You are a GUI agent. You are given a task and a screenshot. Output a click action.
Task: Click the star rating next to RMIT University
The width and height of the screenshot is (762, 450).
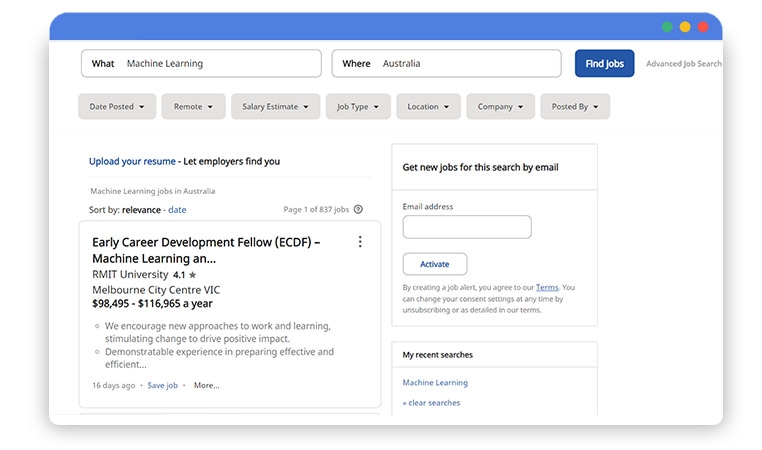pos(185,274)
